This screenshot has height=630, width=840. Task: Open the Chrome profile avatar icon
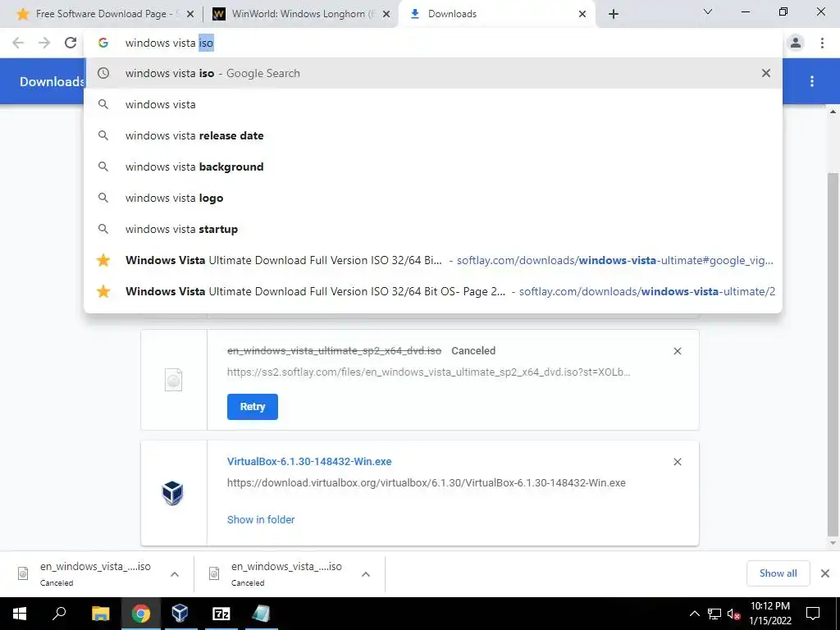pyautogui.click(x=796, y=43)
